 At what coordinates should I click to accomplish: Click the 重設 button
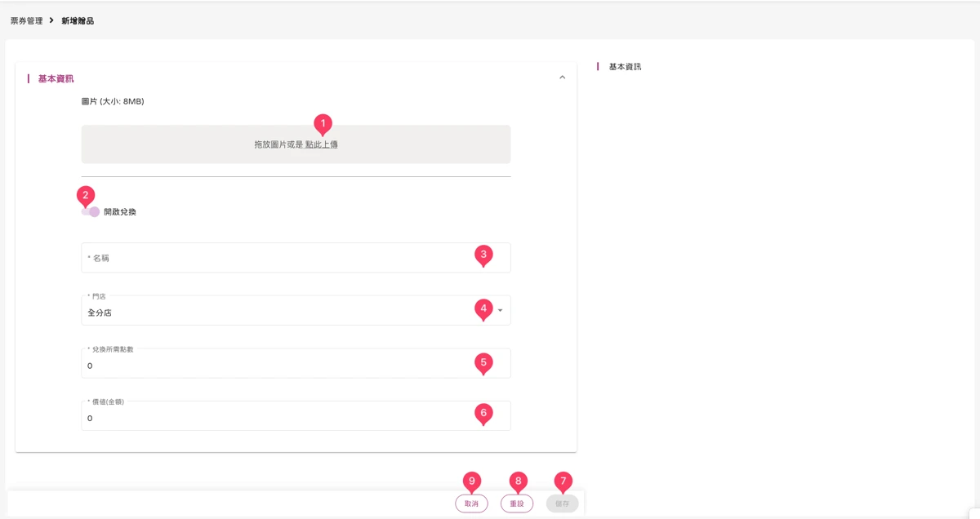(x=517, y=503)
